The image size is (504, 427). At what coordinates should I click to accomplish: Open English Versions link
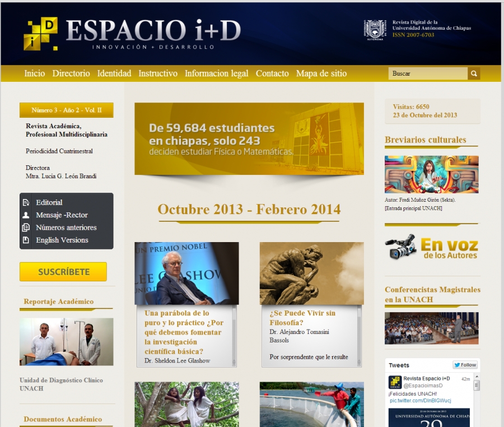[x=62, y=240]
